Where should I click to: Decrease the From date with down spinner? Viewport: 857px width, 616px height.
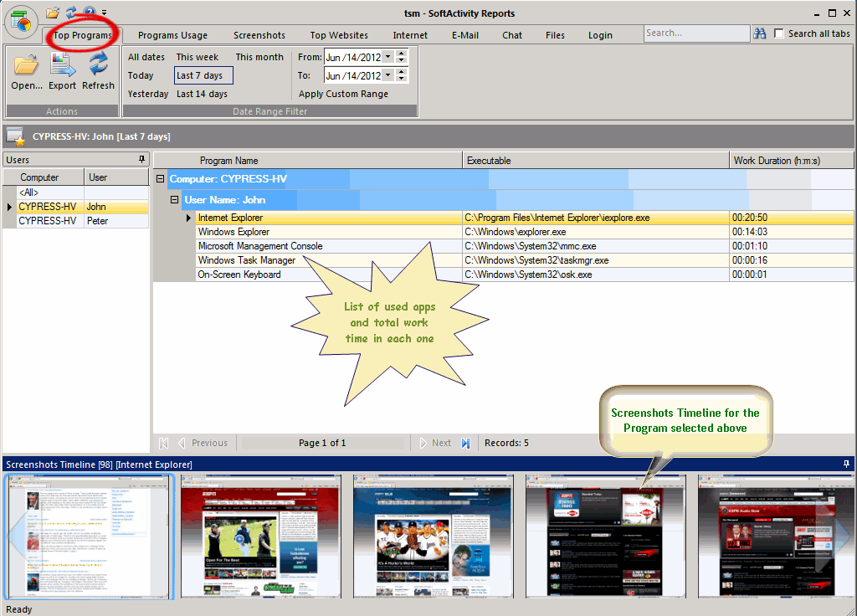[402, 60]
